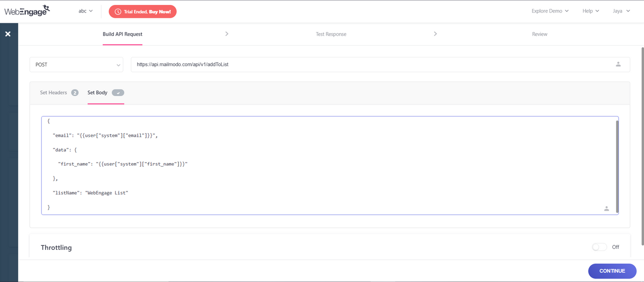This screenshot has width=644, height=282.
Task: Click the WebEngage logo
Action: tap(27, 10)
